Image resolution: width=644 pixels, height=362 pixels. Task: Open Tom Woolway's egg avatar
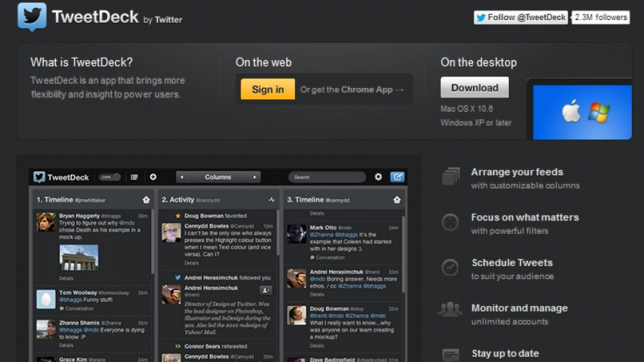46,299
